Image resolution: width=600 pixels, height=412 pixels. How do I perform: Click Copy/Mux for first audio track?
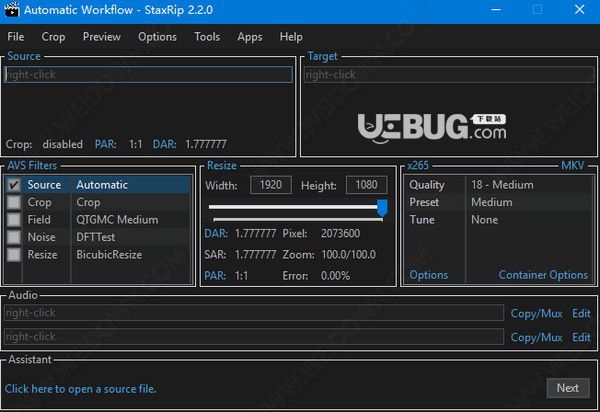pyautogui.click(x=536, y=314)
